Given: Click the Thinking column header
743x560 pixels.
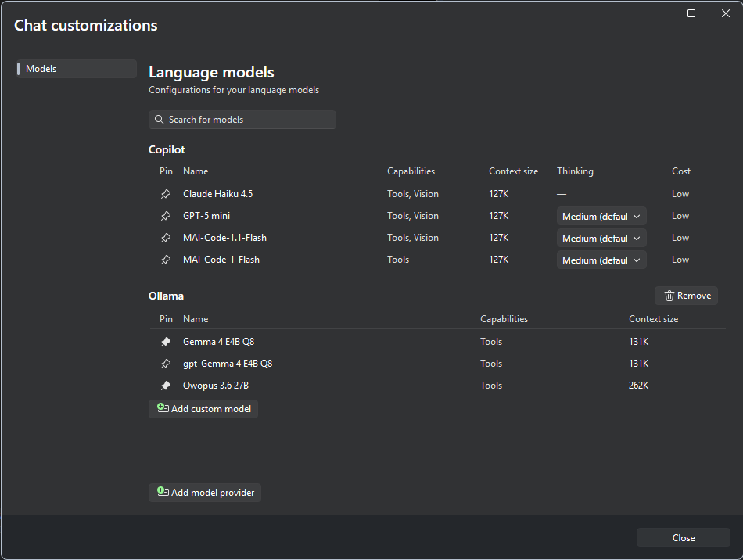Looking at the screenshot, I should click(x=575, y=171).
